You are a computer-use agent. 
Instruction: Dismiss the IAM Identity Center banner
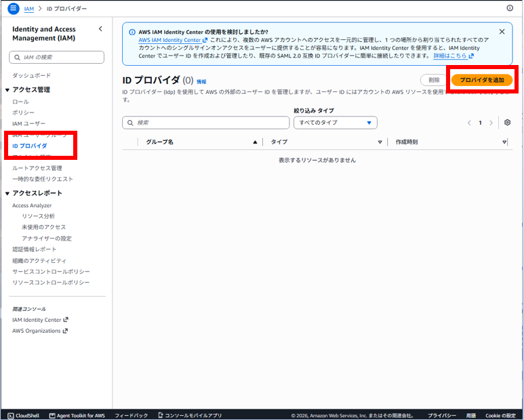(x=502, y=32)
